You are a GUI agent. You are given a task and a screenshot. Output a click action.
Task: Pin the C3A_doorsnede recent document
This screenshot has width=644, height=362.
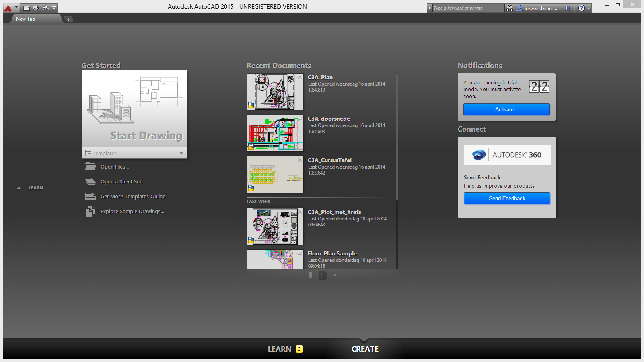[300, 119]
